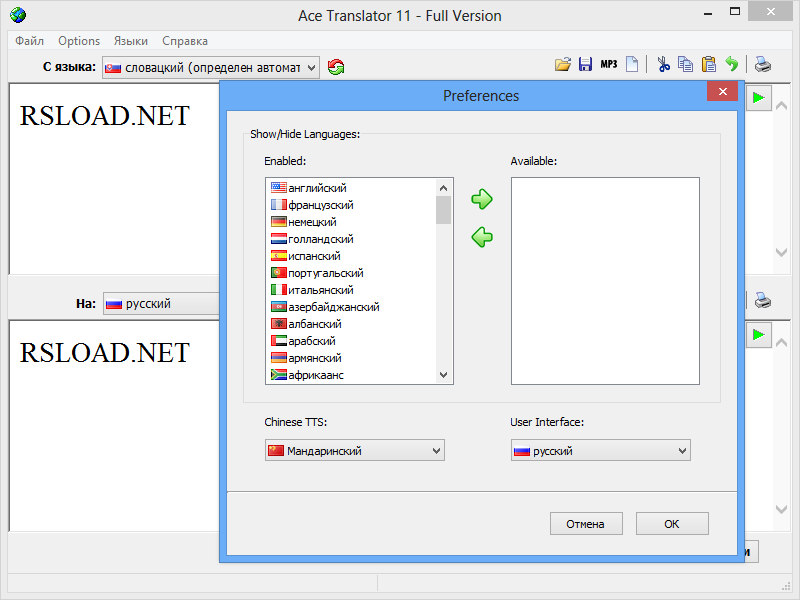Close the Preferences dialog
The image size is (800, 600).
point(722,91)
